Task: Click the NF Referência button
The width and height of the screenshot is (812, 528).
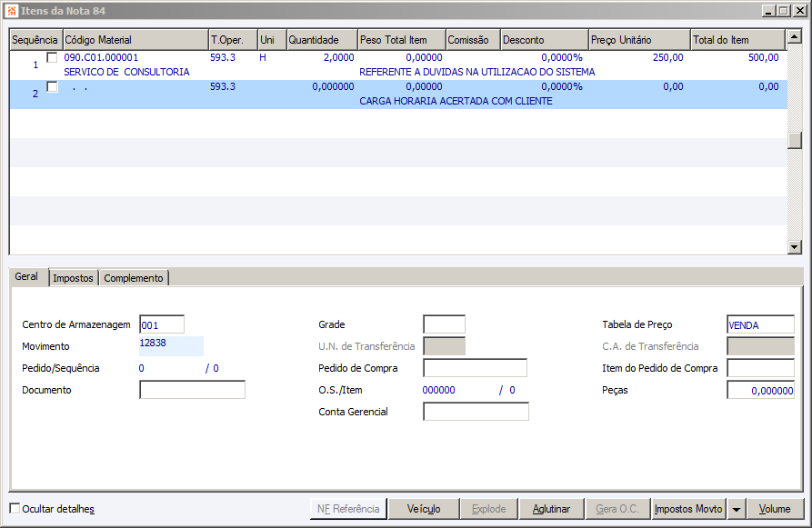Action: click(348, 509)
